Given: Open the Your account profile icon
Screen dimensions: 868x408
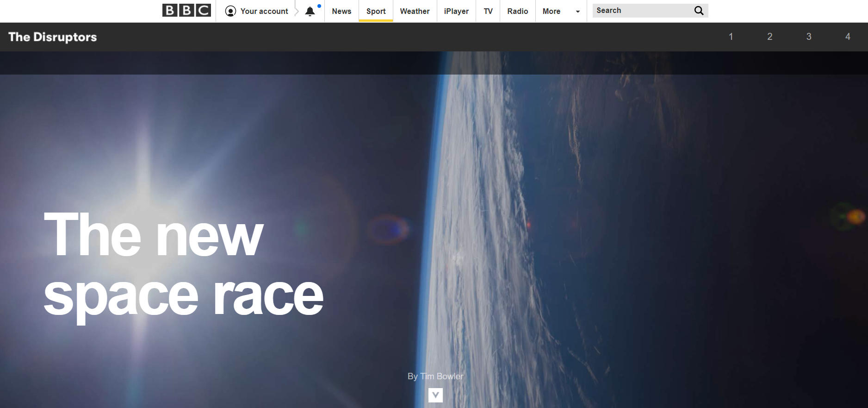Looking at the screenshot, I should click(x=230, y=11).
